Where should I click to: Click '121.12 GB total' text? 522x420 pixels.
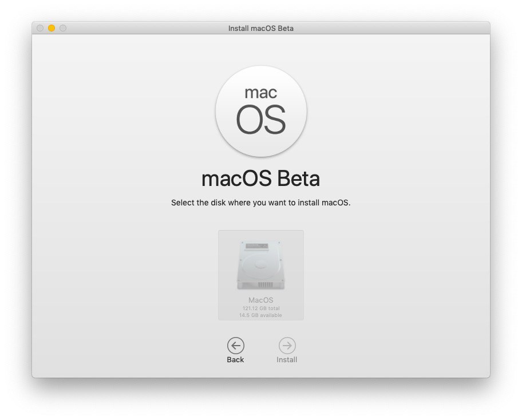[x=261, y=308]
